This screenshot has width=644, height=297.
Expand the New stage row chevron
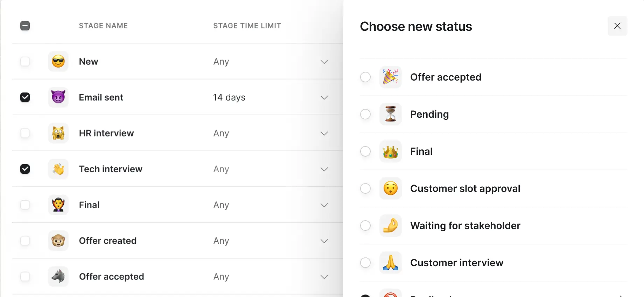point(324,62)
